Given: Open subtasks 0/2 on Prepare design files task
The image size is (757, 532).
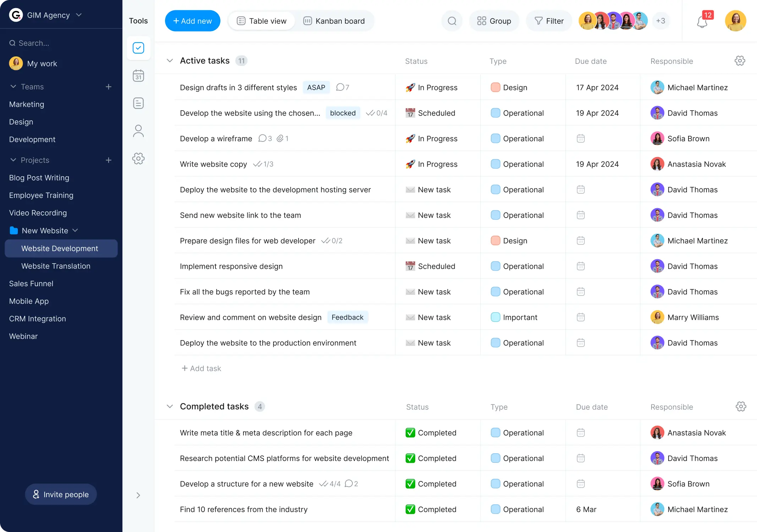Looking at the screenshot, I should point(332,241).
